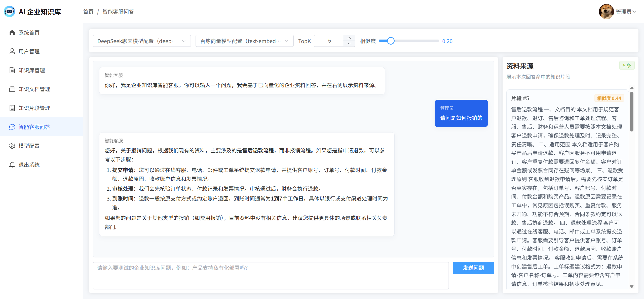Open 知识文档管理 menu item

coord(42,89)
